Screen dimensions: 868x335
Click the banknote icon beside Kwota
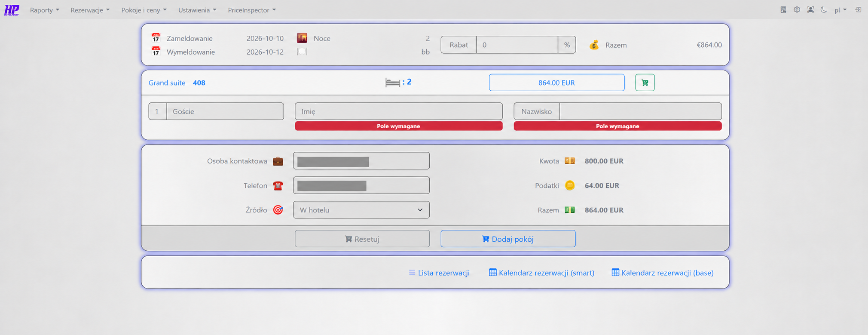click(x=570, y=161)
